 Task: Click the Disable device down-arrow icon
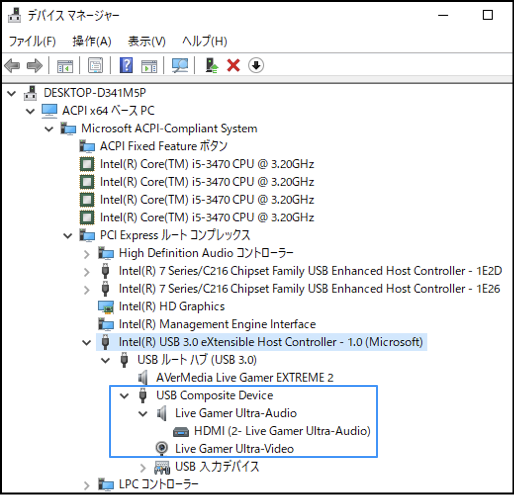[256, 65]
